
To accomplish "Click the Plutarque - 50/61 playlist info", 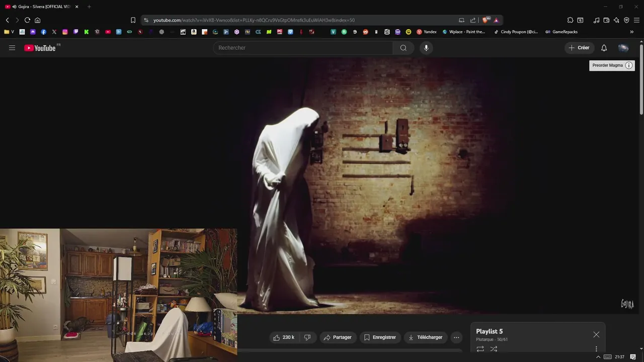I will pyautogui.click(x=492, y=339).
